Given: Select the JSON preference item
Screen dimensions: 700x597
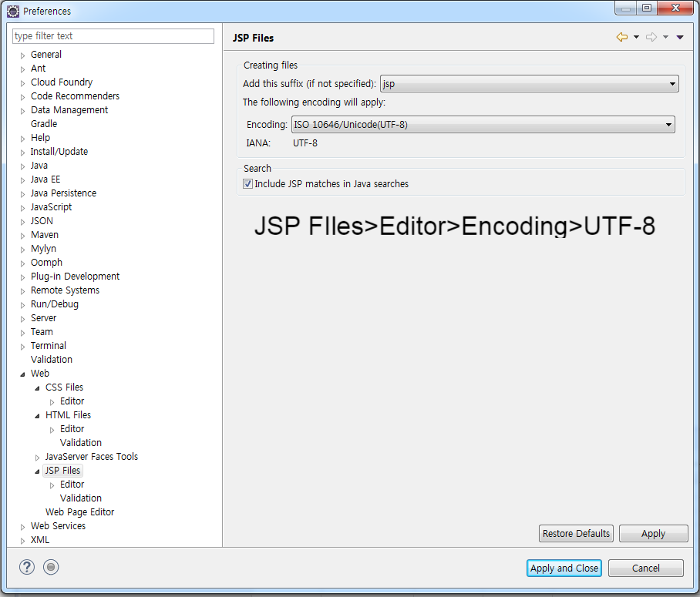Looking at the screenshot, I should pos(42,220).
